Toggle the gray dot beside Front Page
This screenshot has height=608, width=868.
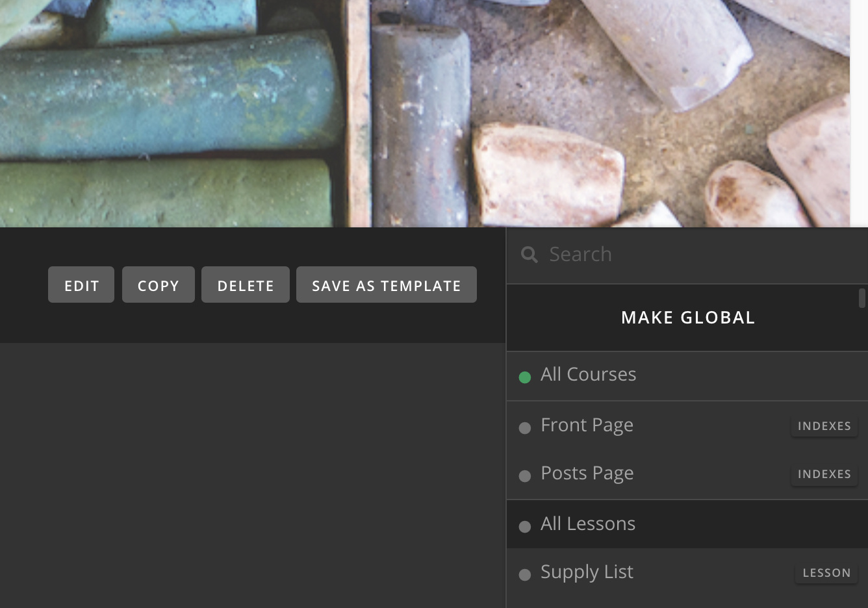coord(525,427)
